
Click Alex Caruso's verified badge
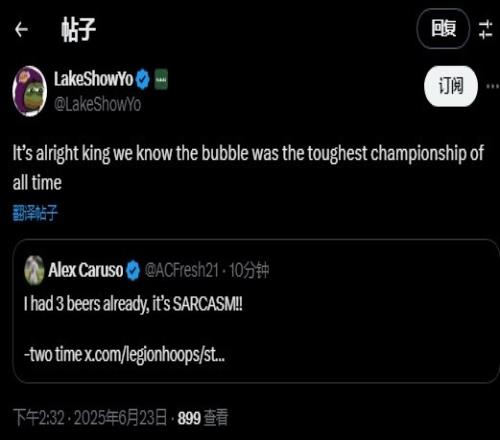[x=133, y=270]
